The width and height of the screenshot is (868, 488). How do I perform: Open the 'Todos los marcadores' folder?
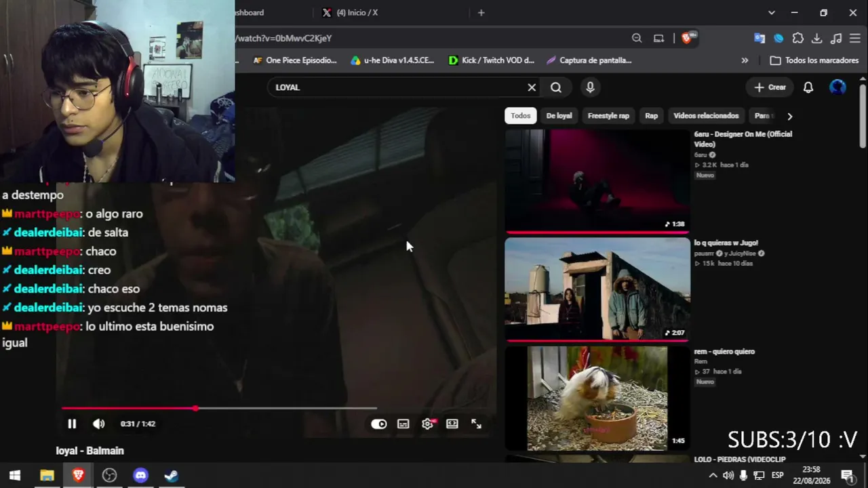814,60
